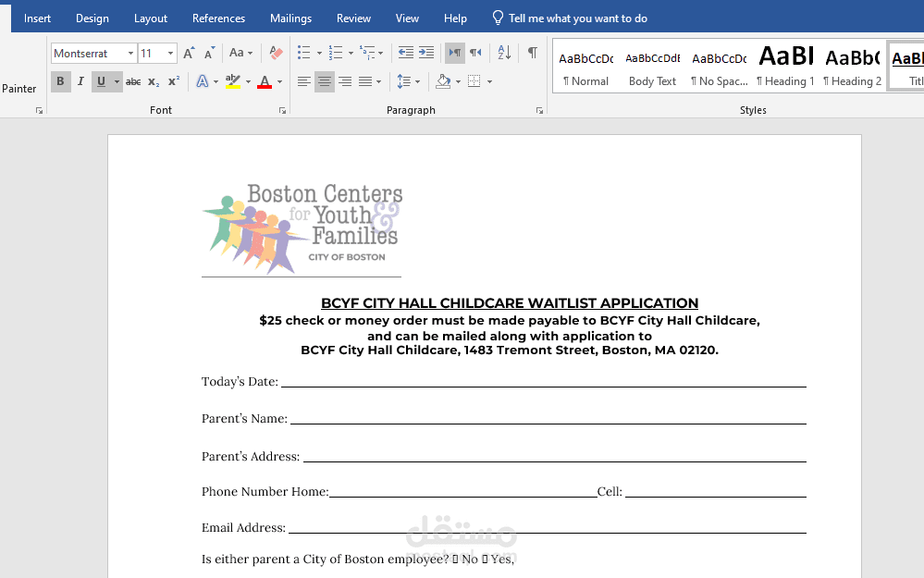Apply the Normal style
This screenshot has width=924, height=578.
pyautogui.click(x=585, y=68)
